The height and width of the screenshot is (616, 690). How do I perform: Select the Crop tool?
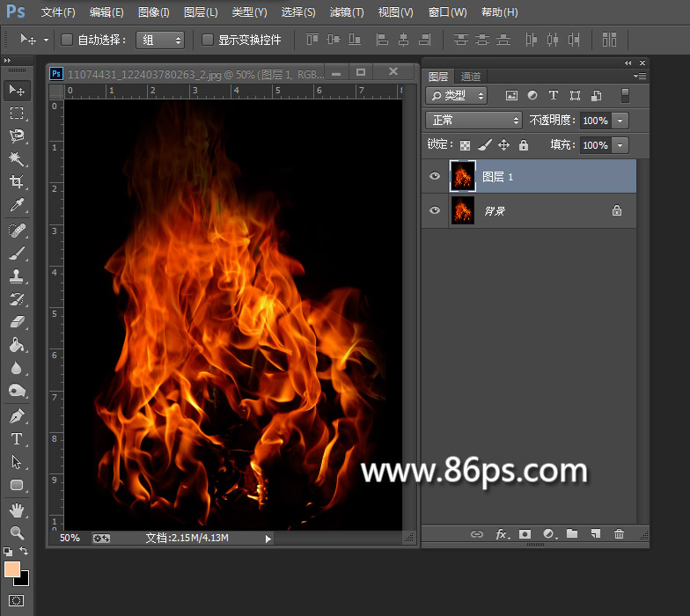click(17, 181)
